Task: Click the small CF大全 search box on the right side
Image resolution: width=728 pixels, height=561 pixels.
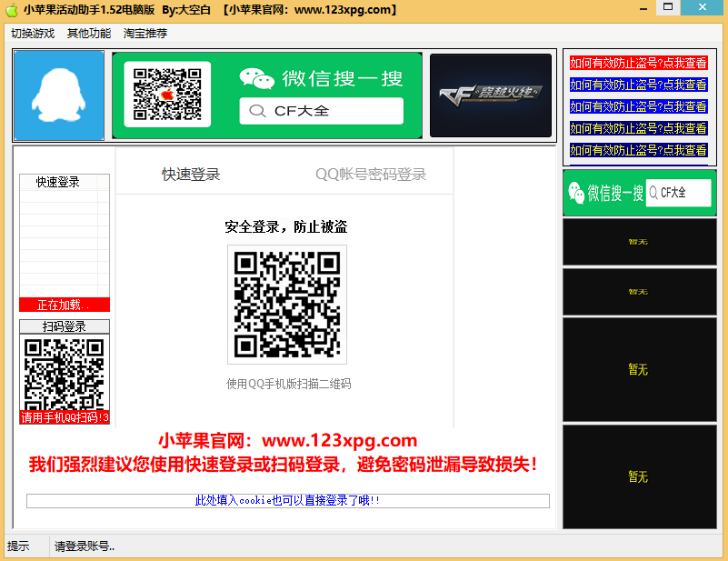Action: [x=678, y=193]
